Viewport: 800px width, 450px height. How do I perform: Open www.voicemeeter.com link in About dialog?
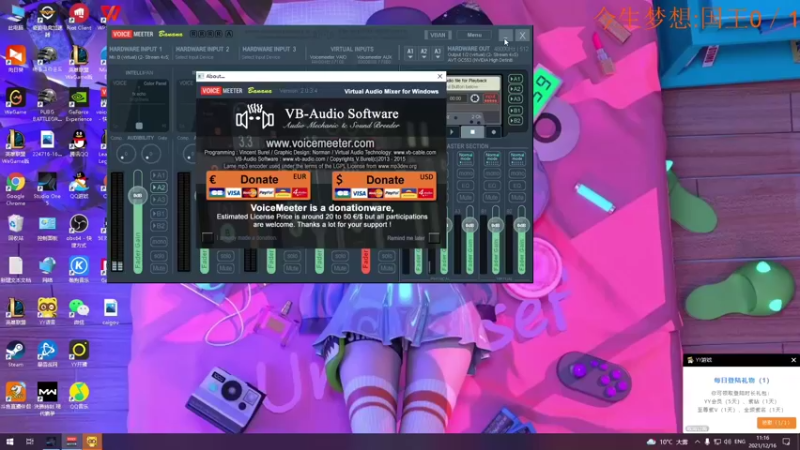pos(320,143)
